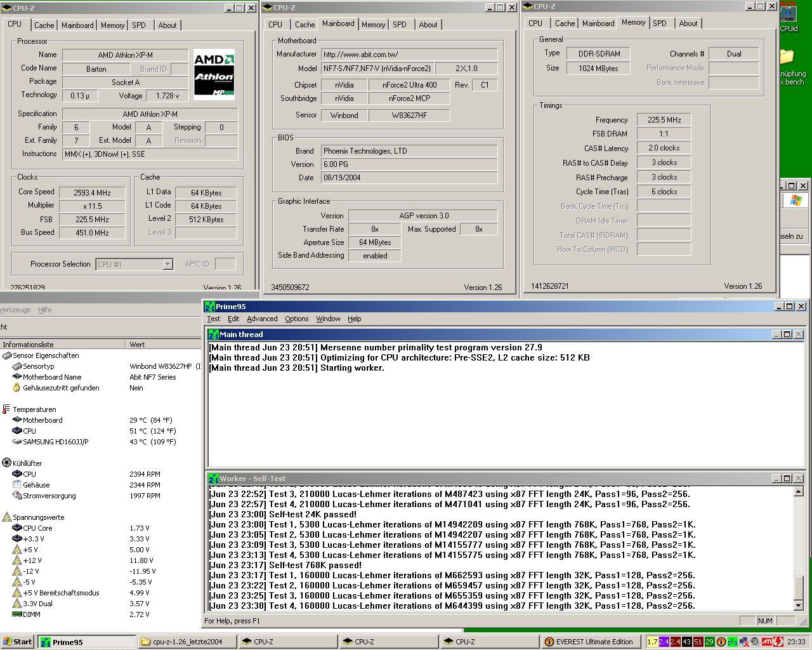
Task: Click the Start button
Action: [18, 642]
